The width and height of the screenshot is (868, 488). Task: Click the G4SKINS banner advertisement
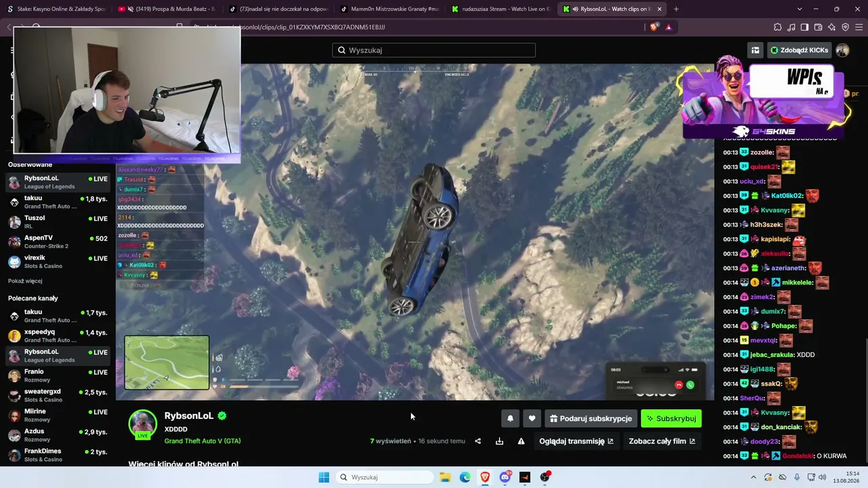pyautogui.click(x=765, y=98)
